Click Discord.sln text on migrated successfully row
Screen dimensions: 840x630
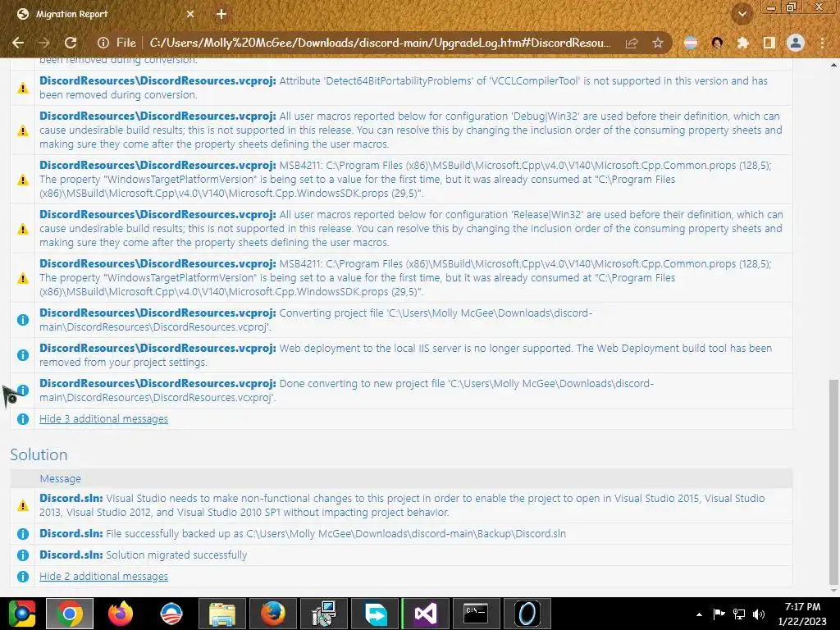click(x=71, y=555)
